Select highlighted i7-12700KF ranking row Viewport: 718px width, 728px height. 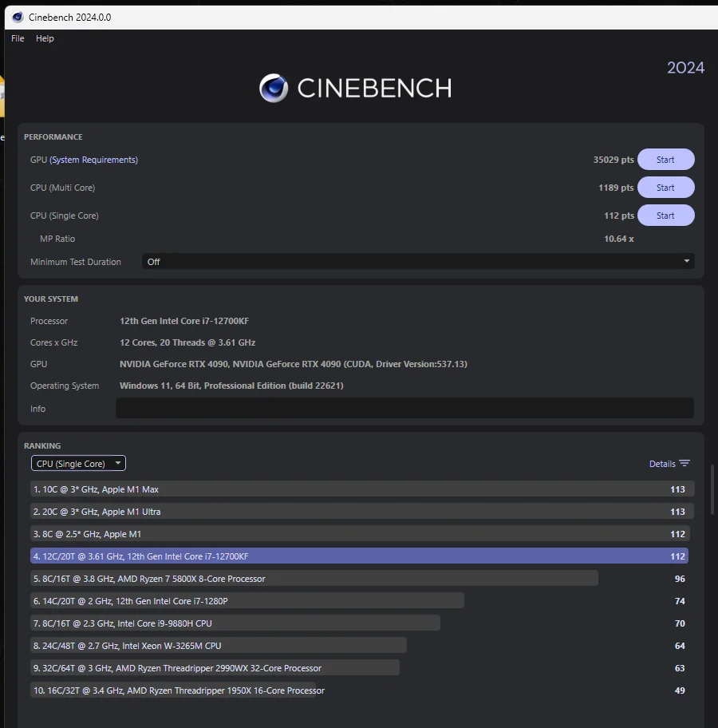(359, 556)
